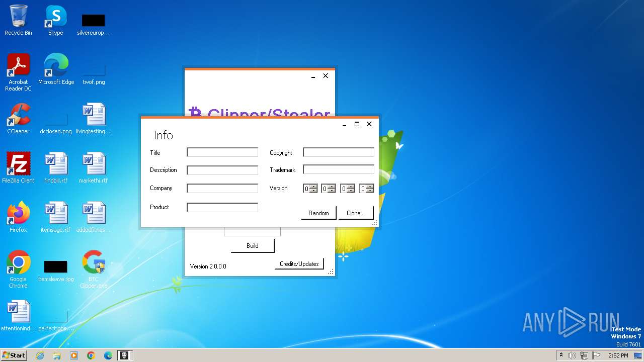
Task: Open the CCleaner desktop shortcut
Action: tap(18, 119)
